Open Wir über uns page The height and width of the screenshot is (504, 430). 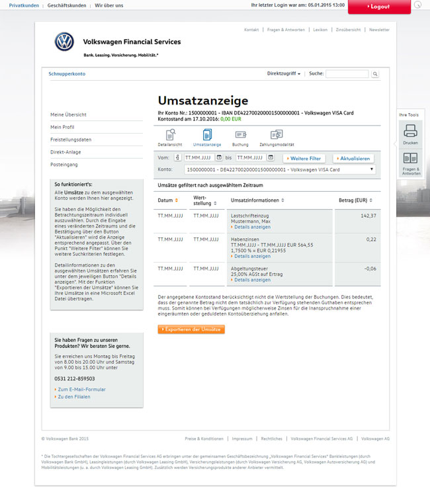tap(109, 5)
